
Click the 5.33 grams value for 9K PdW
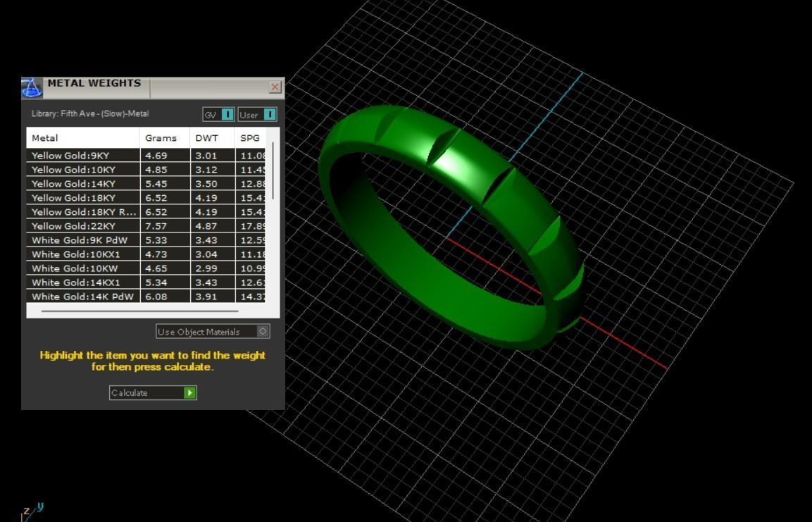tap(156, 240)
